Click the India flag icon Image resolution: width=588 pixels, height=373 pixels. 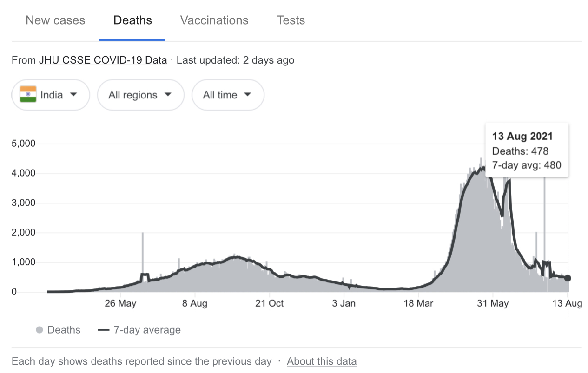tap(28, 94)
